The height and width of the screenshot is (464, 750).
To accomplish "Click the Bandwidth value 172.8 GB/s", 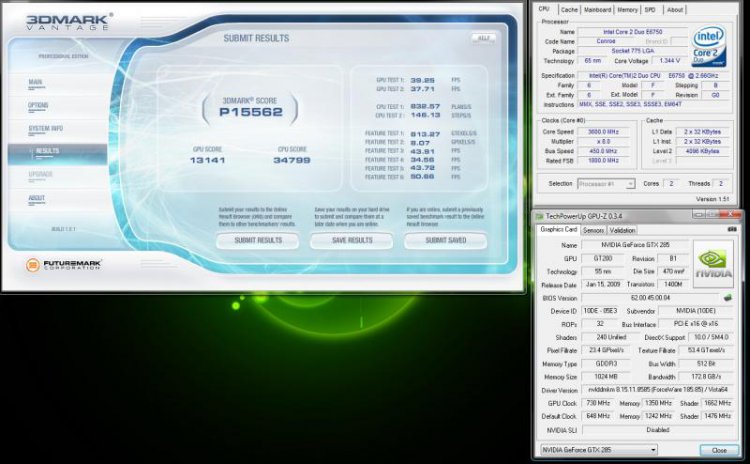I will click(x=706, y=377).
